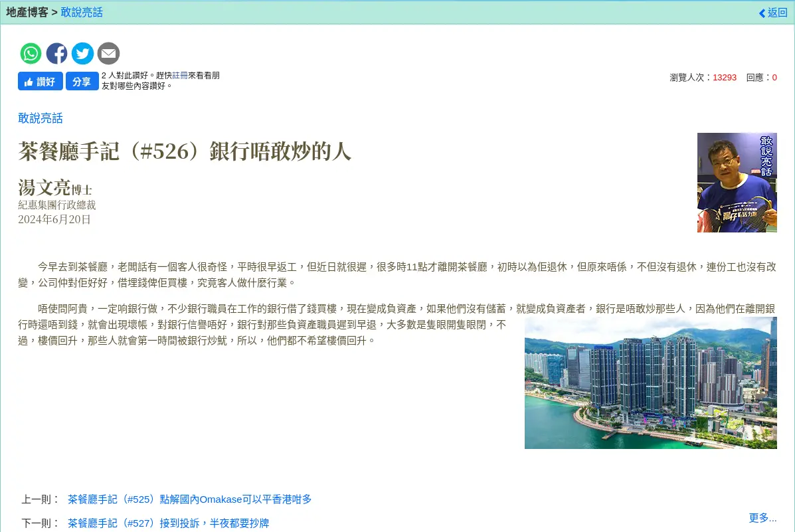Open the 敢說亮話 column link
Screen dimensions: 795x532
tap(82, 12)
